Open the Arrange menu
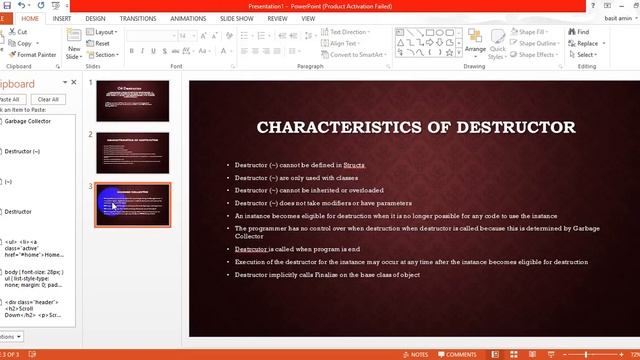Image resolution: width=640 pixels, height=360 pixels. pyautogui.click(x=475, y=44)
